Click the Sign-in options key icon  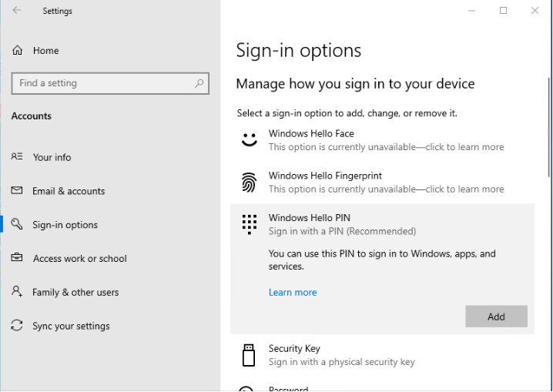click(x=17, y=224)
